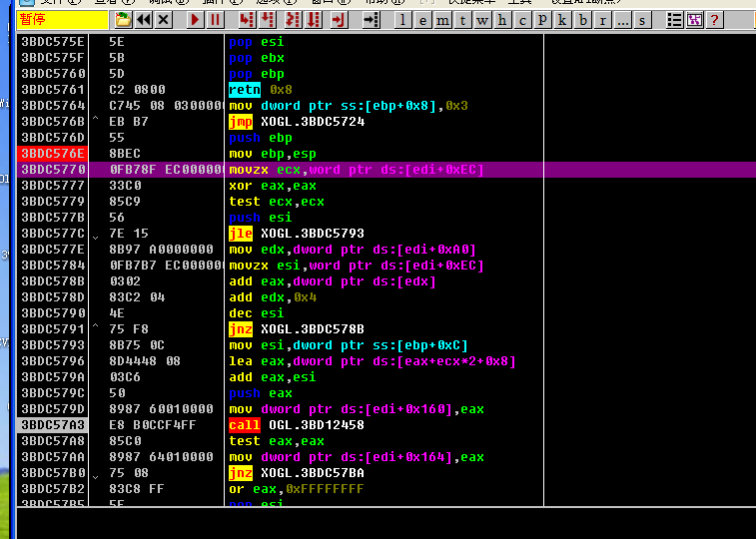Select 'movzx esi,word ptr ds:[edi+0xEC]' line

tap(356, 266)
